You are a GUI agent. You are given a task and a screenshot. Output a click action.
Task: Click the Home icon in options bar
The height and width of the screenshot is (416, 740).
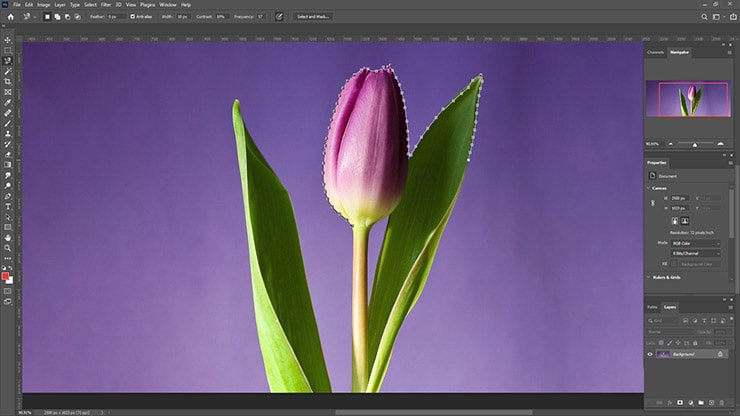click(8, 16)
